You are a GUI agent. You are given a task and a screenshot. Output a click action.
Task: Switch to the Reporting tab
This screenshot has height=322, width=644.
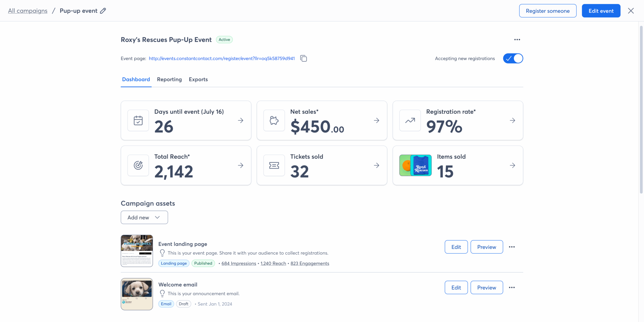pyautogui.click(x=169, y=79)
